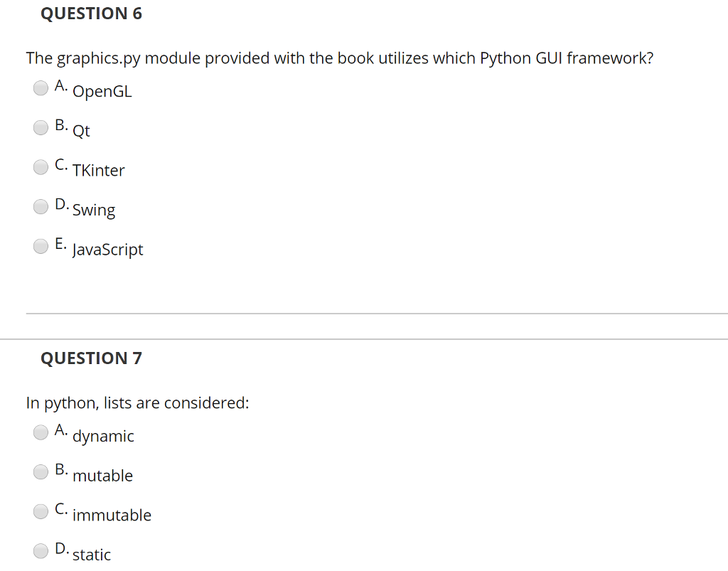The height and width of the screenshot is (571, 728).
Task: Click the Qt answer label text
Action: (x=80, y=132)
